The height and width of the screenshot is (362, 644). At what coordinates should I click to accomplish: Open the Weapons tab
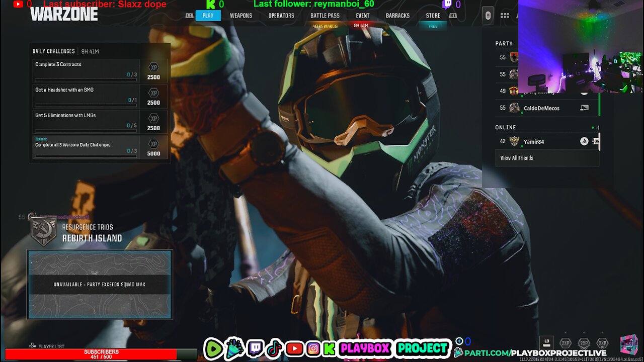click(240, 16)
